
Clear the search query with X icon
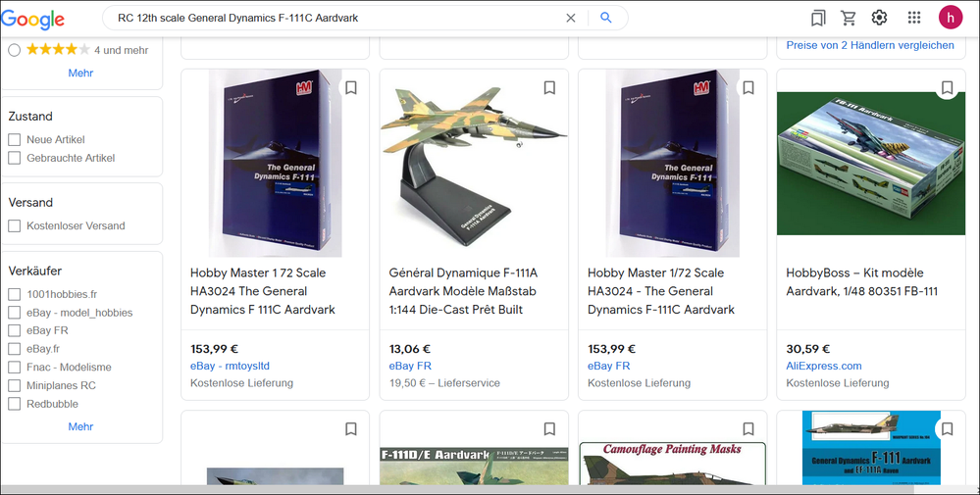[571, 18]
